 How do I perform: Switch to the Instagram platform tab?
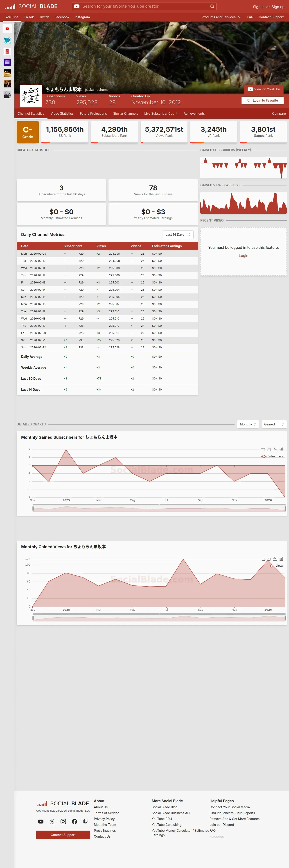click(x=82, y=17)
